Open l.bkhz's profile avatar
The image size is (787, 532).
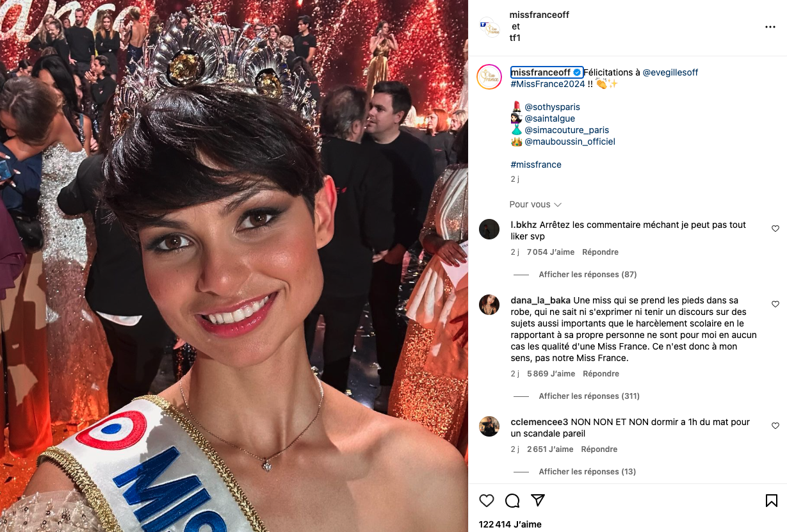click(x=489, y=229)
